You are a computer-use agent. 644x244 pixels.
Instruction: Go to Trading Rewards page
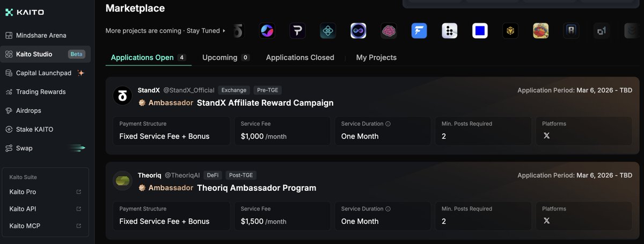[x=41, y=92]
